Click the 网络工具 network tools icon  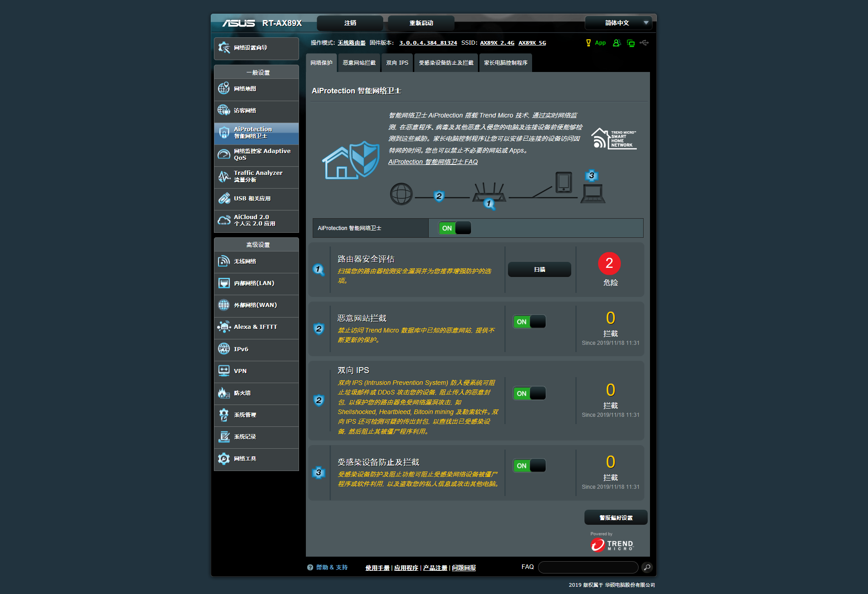click(x=223, y=458)
